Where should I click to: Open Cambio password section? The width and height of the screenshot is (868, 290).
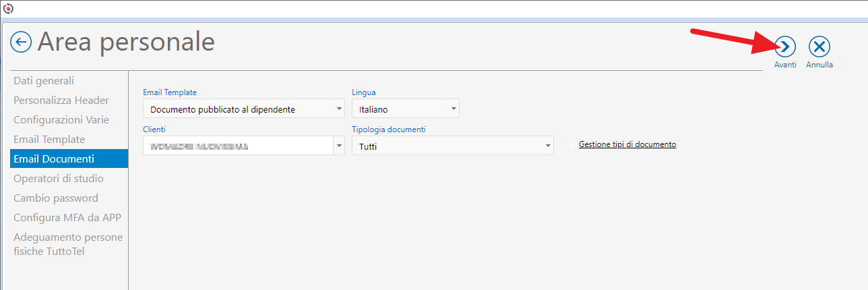[56, 198]
